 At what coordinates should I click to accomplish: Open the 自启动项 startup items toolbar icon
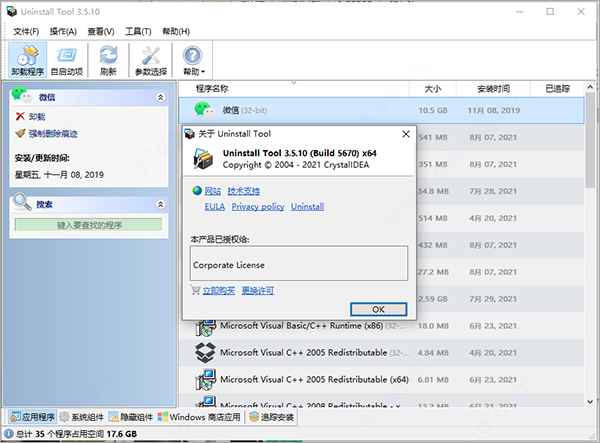tap(67, 60)
